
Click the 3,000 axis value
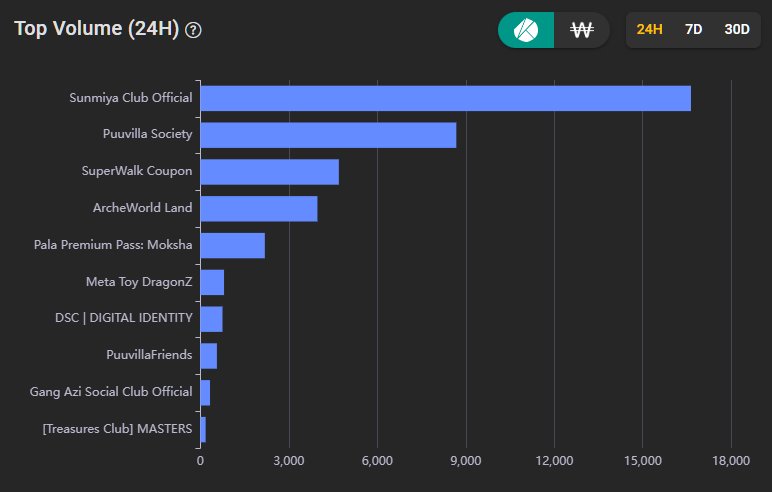point(289,461)
